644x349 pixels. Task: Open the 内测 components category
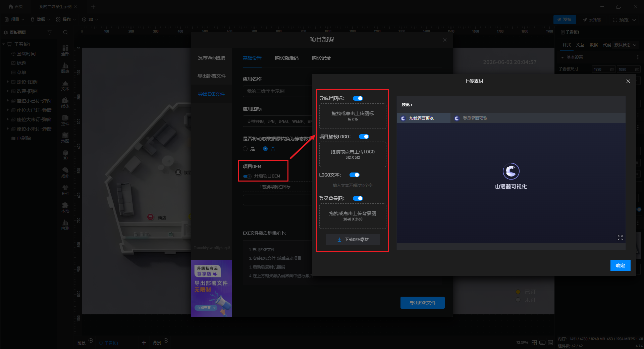65,225
